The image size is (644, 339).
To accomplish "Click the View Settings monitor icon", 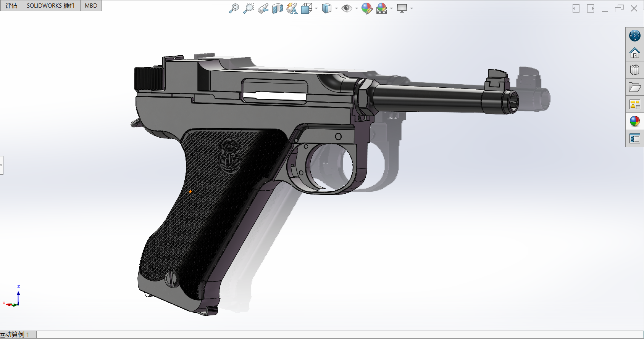I will point(402,8).
